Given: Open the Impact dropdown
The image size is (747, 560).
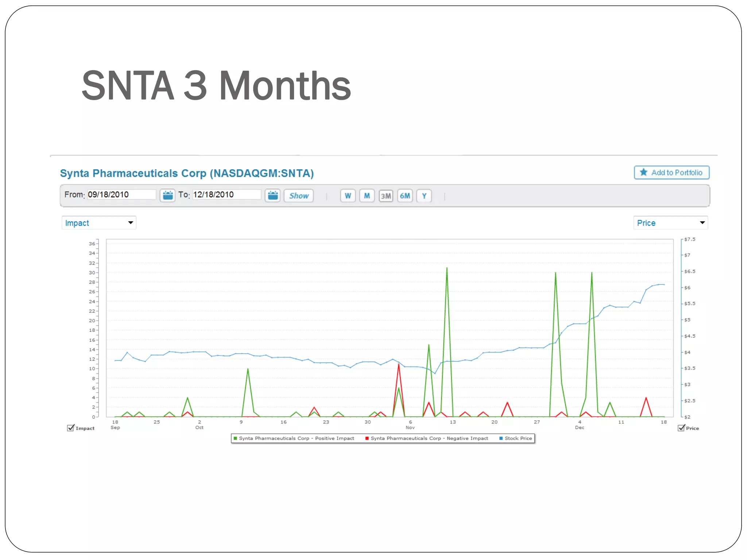Looking at the screenshot, I should point(99,223).
